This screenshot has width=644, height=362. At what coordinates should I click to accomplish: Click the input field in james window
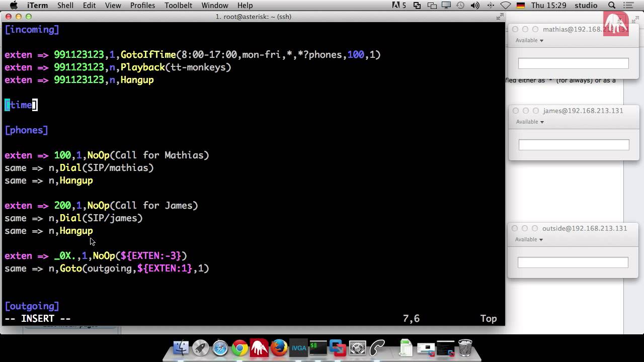pyautogui.click(x=574, y=145)
